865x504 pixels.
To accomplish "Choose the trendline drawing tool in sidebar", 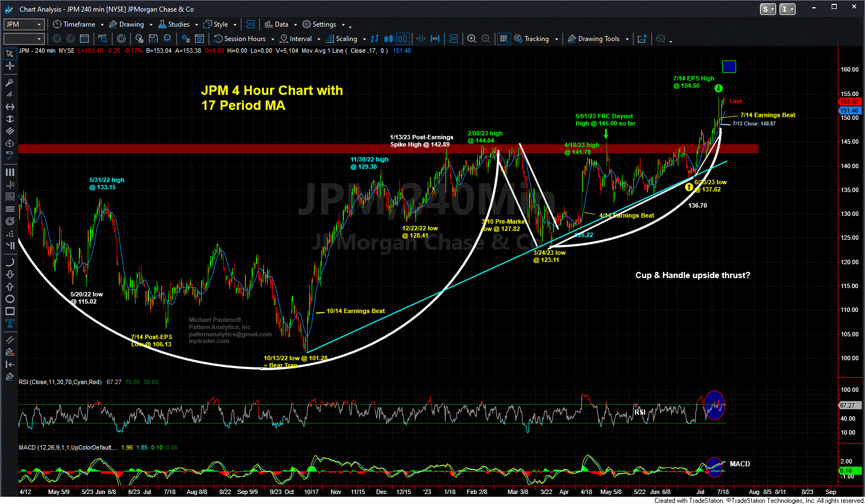I will click(9, 340).
